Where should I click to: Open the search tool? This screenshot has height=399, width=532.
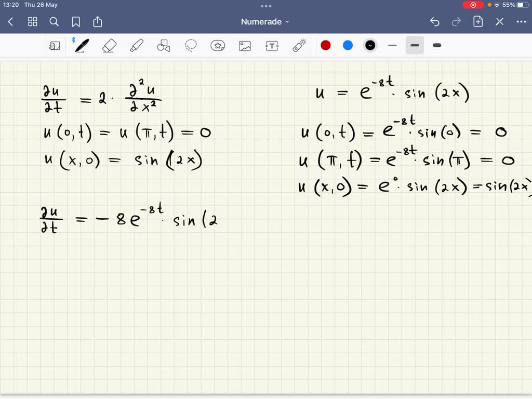pyautogui.click(x=54, y=22)
